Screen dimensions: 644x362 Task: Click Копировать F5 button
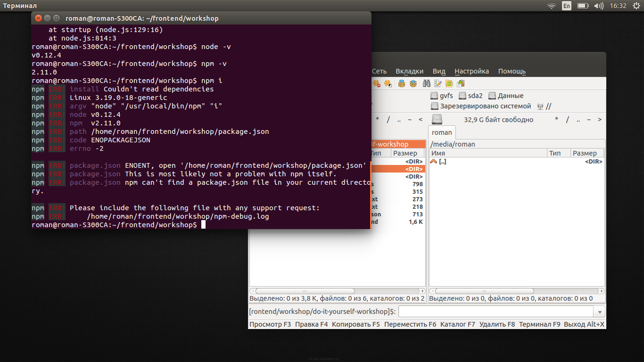coord(356,324)
